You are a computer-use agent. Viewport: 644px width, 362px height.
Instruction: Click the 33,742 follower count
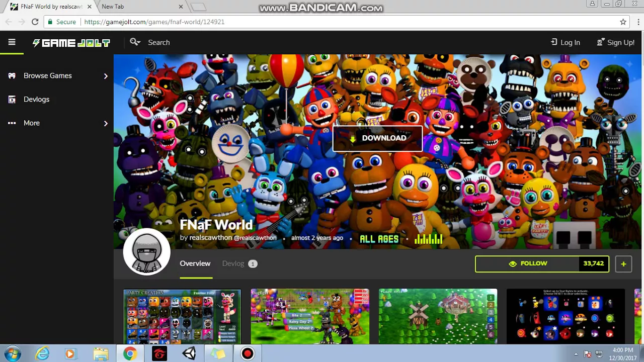(594, 263)
